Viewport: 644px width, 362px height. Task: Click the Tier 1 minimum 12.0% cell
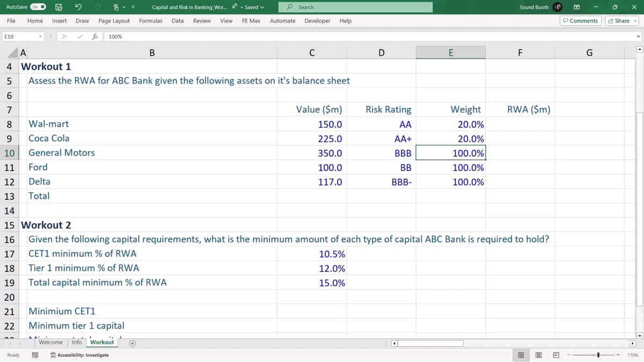coord(312,268)
